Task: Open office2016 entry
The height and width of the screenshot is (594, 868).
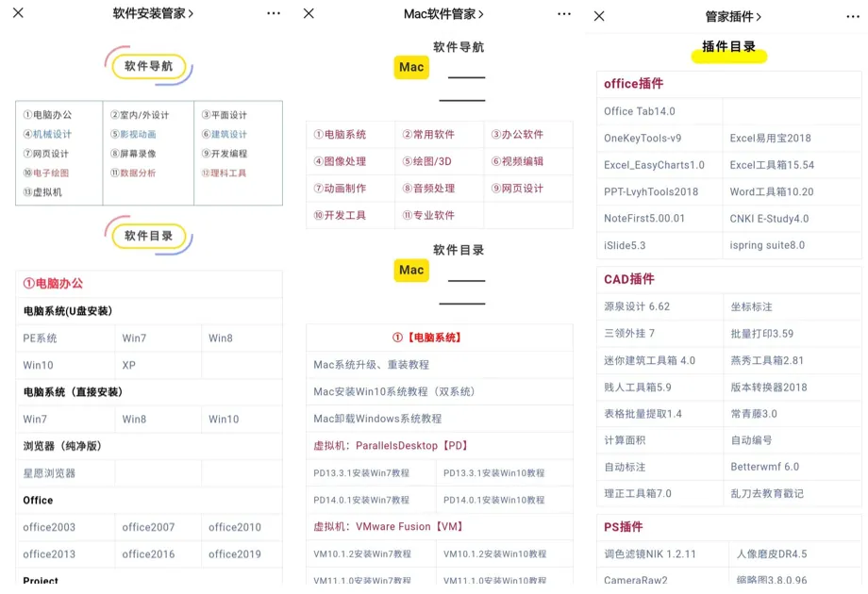Action: point(148,554)
